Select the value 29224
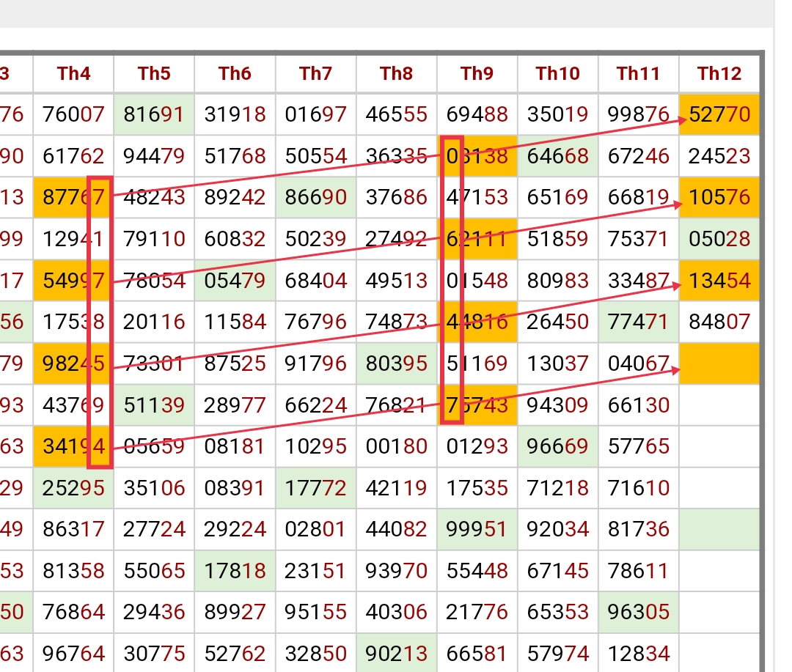This screenshot has height=672, width=792. tap(235, 530)
